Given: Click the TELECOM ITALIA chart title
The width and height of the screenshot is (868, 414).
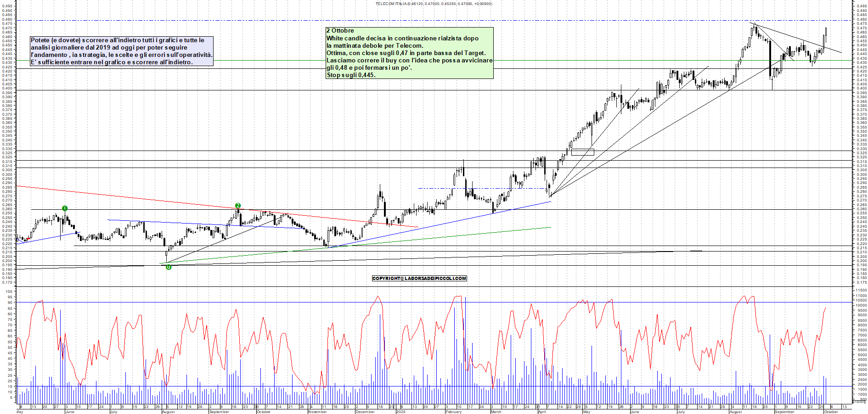Looking at the screenshot, I should pos(434,4).
